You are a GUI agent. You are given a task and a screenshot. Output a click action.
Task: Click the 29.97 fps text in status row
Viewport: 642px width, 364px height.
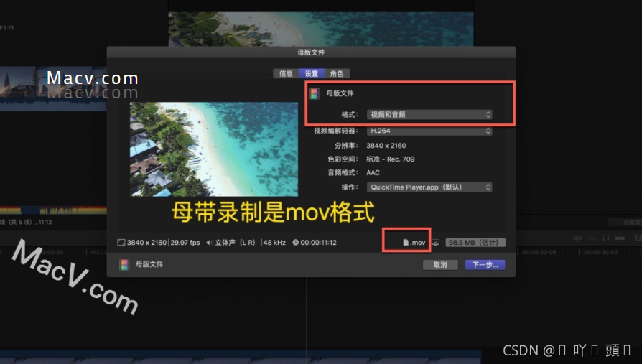(185, 243)
